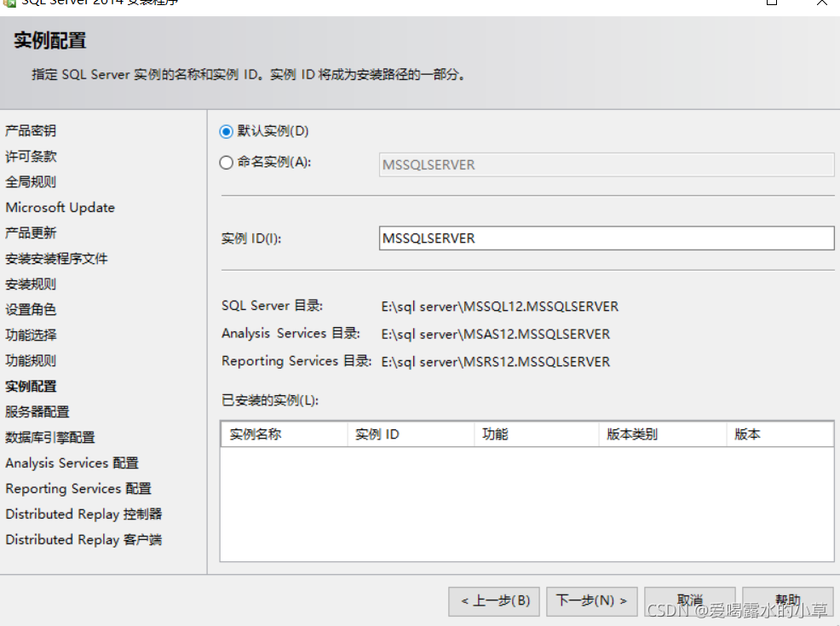This screenshot has height=626, width=840.
Task: Select the 功能选择 step
Action: (31, 336)
